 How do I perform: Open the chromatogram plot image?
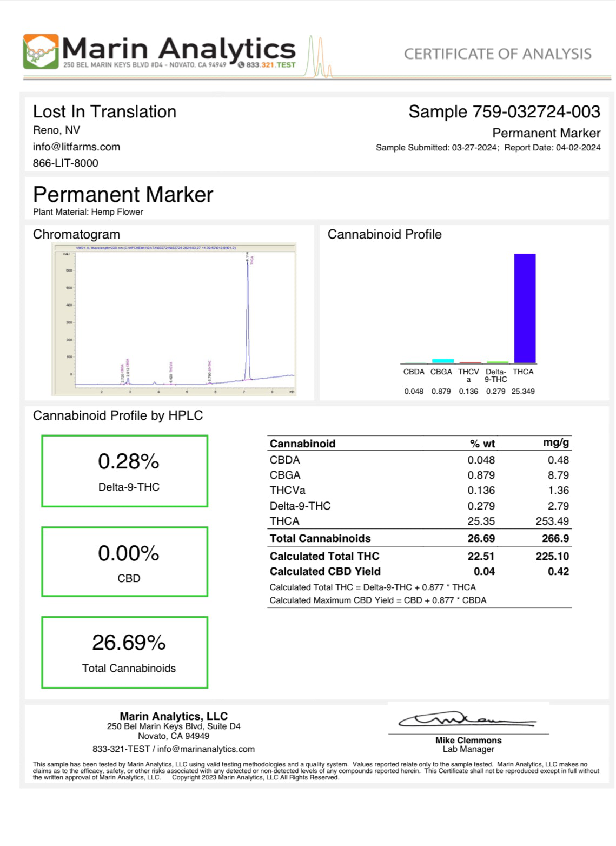click(x=174, y=319)
